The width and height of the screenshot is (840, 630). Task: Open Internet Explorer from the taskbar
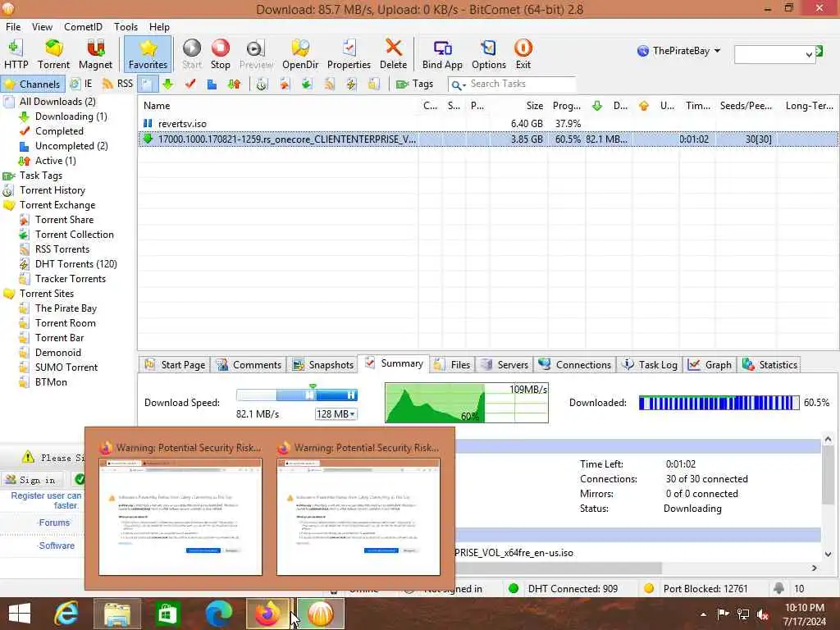(66, 614)
